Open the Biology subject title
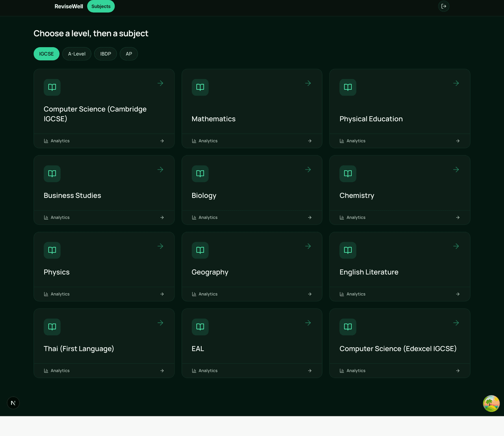 point(204,196)
